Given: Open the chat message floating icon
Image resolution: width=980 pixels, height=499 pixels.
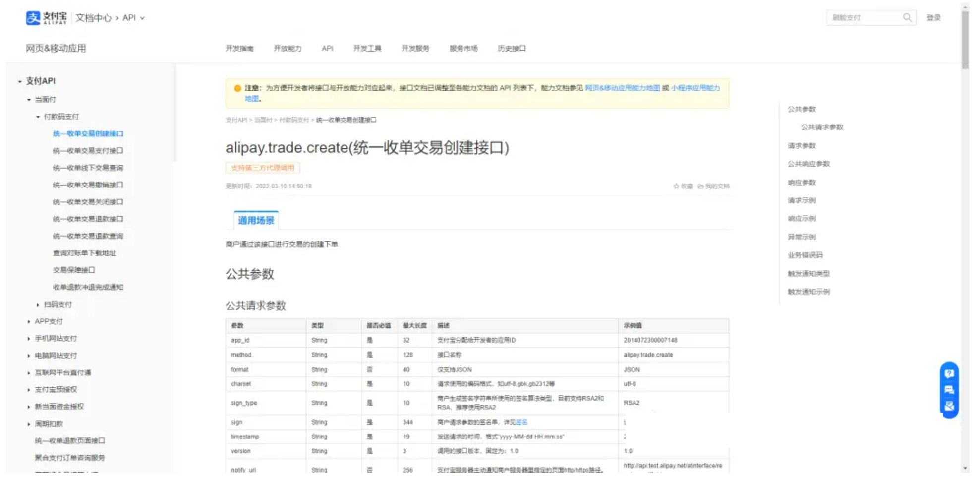Looking at the screenshot, I should point(949,390).
